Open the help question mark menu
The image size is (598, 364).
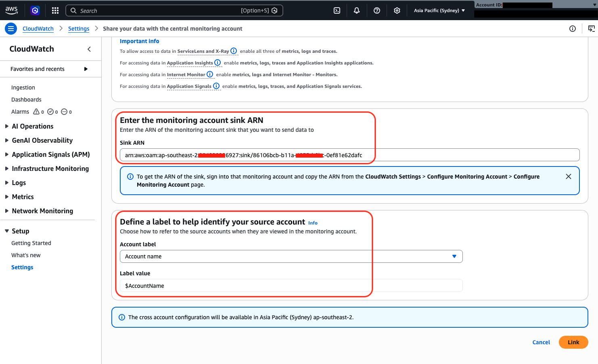377,10
